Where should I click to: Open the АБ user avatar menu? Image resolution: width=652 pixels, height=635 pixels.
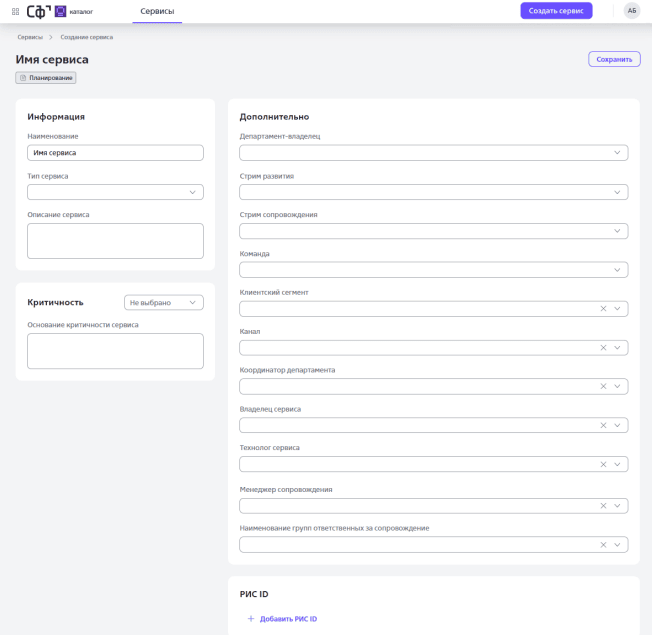point(632,11)
